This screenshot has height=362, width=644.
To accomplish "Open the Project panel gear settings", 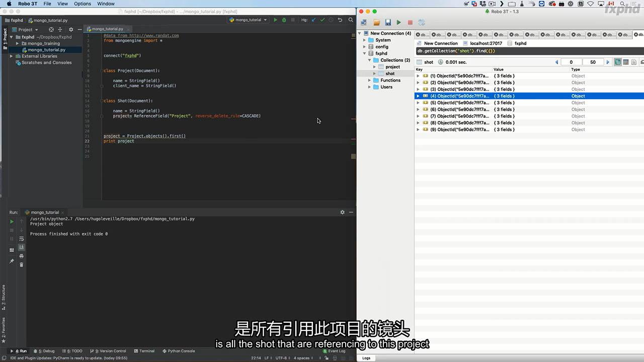I will 71,30.
